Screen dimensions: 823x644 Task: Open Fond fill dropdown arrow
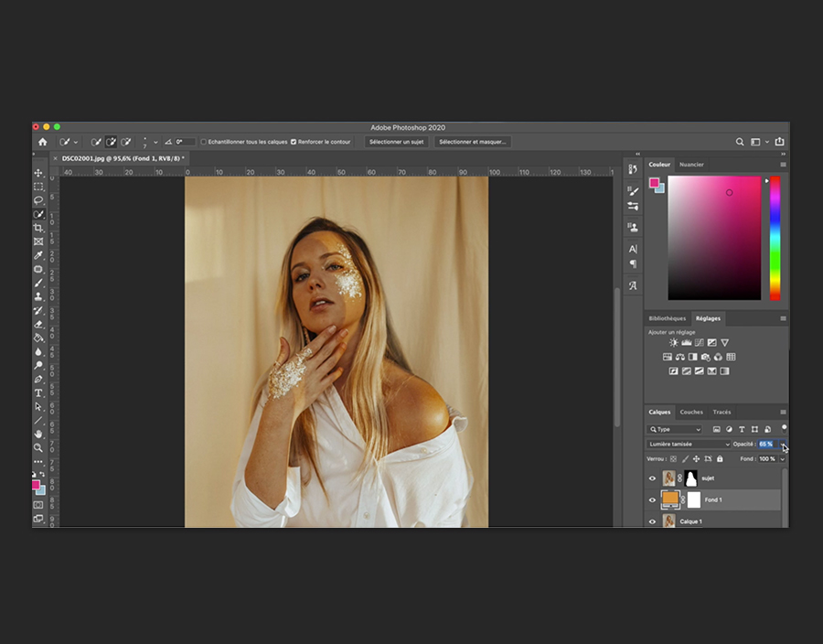click(x=783, y=458)
